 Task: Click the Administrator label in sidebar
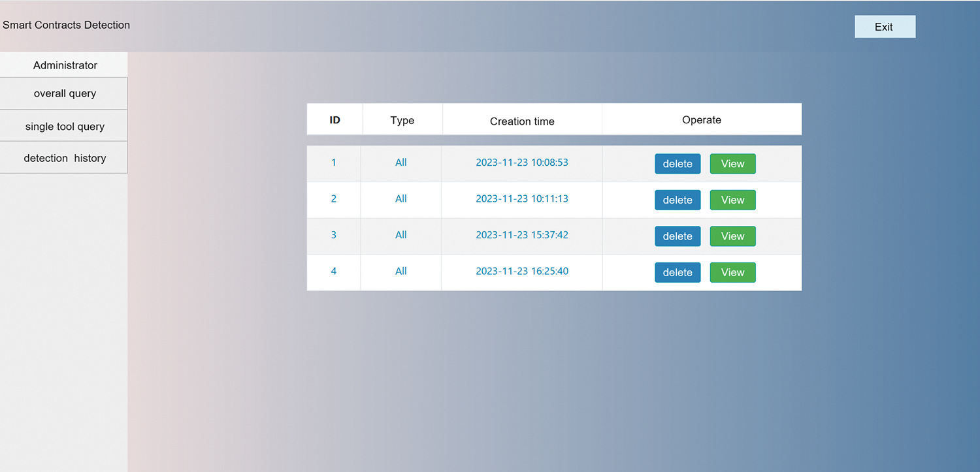[65, 65]
